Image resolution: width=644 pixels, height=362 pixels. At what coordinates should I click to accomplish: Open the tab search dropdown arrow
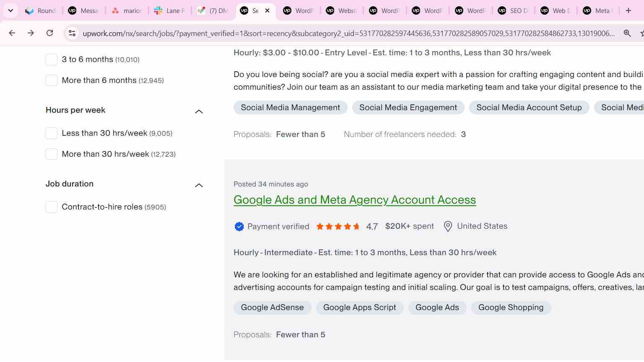(10, 10)
